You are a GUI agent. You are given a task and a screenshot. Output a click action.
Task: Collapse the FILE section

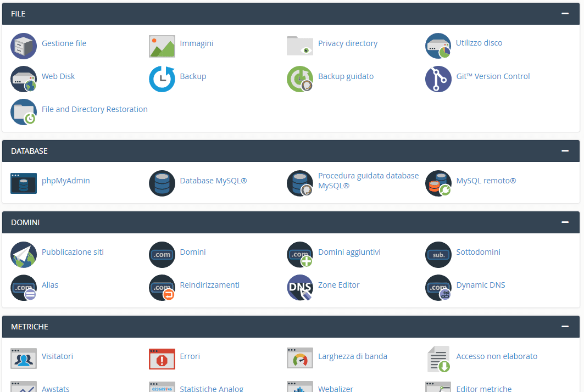click(565, 13)
